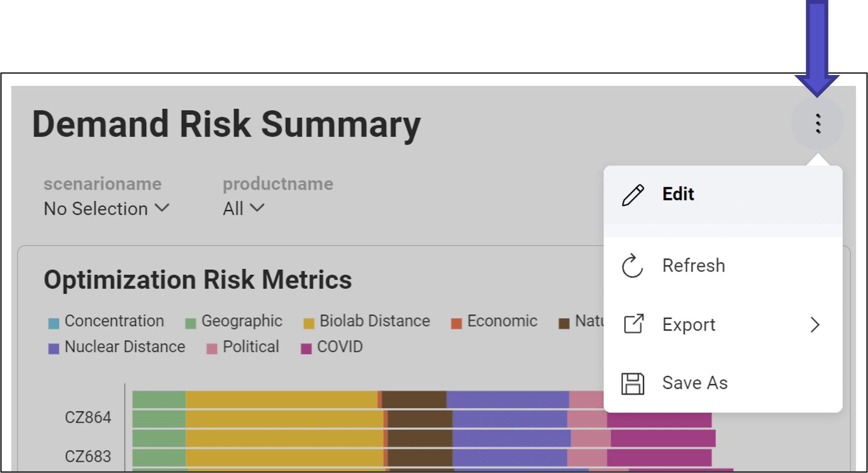
Task: Toggle the Concentration legend series
Action: 114,321
